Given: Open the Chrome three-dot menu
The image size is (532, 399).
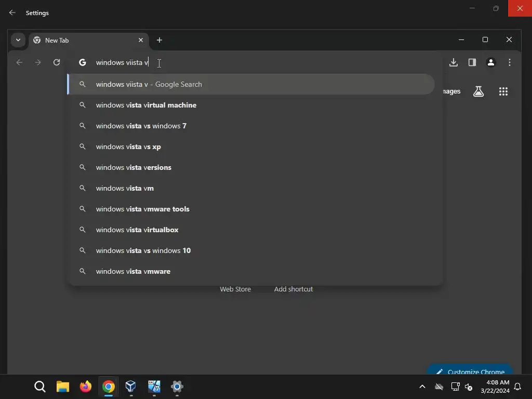Looking at the screenshot, I should (509, 62).
